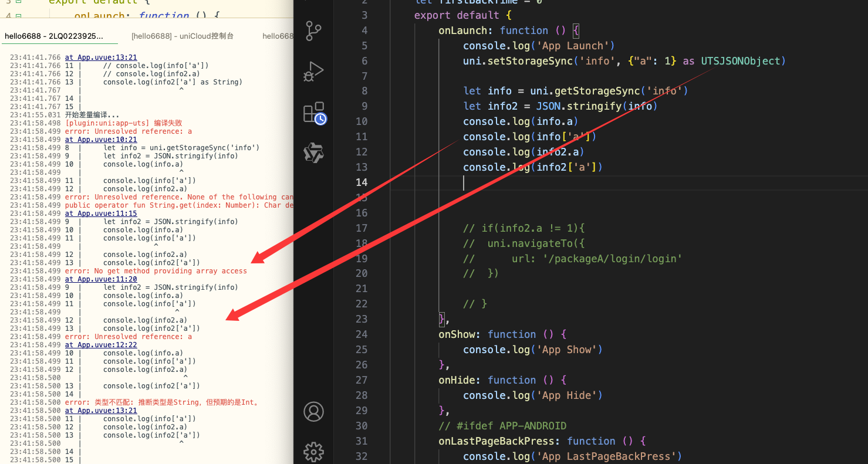
Task: Click 'console.log('App Hide')' in the editor
Action: tap(533, 395)
